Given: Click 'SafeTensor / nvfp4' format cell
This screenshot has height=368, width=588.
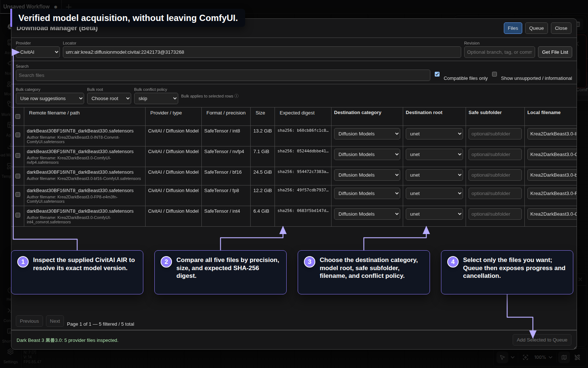Looking at the screenshot, I should pyautogui.click(x=224, y=152).
